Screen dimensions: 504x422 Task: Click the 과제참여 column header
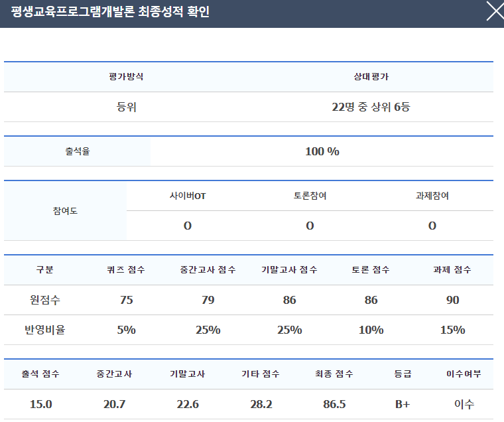click(432, 196)
